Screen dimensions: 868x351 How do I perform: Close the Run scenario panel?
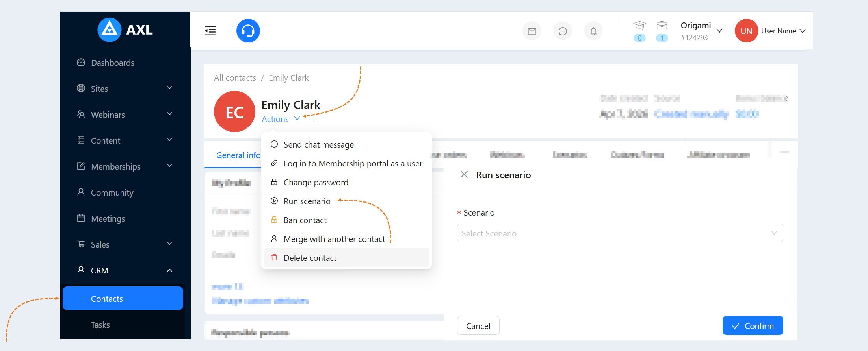[464, 175]
